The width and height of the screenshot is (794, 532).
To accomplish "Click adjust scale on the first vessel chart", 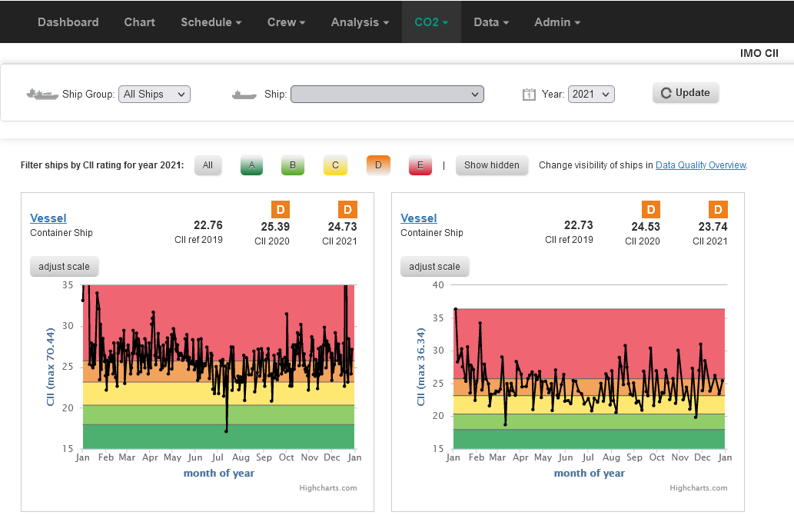I will click(x=65, y=267).
